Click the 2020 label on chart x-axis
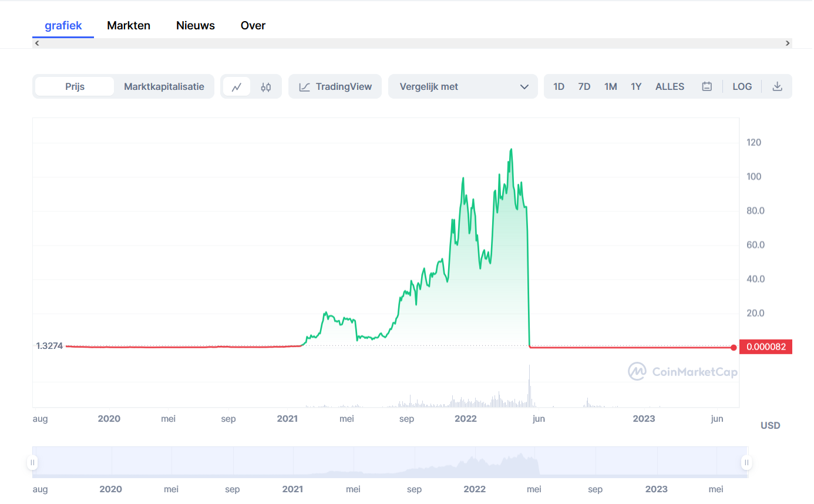814x504 pixels. tap(109, 419)
